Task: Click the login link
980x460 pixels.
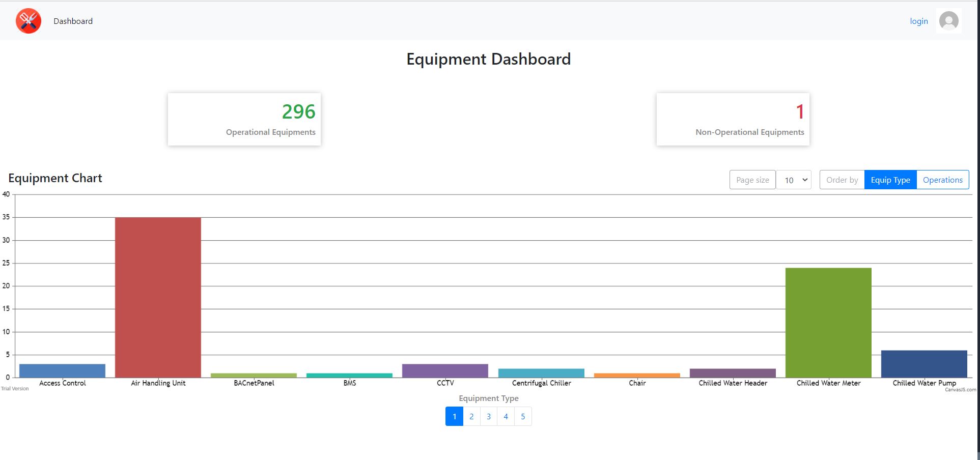Action: 919,21
